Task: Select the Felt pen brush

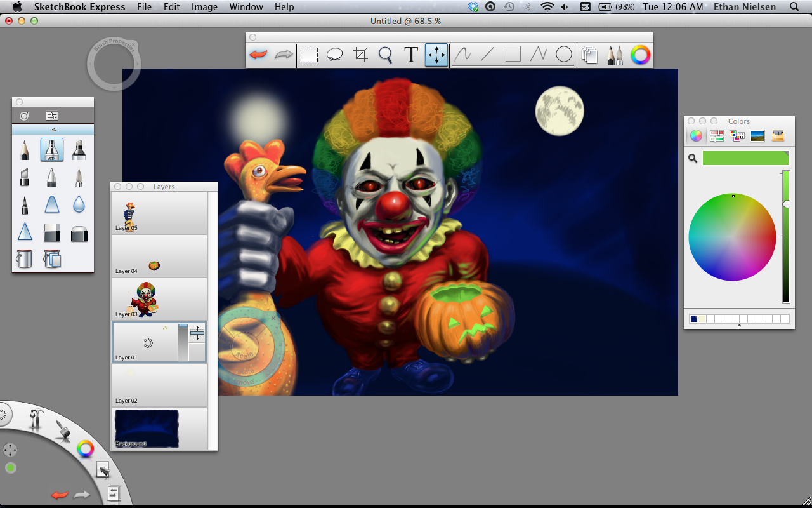Action: click(x=25, y=204)
